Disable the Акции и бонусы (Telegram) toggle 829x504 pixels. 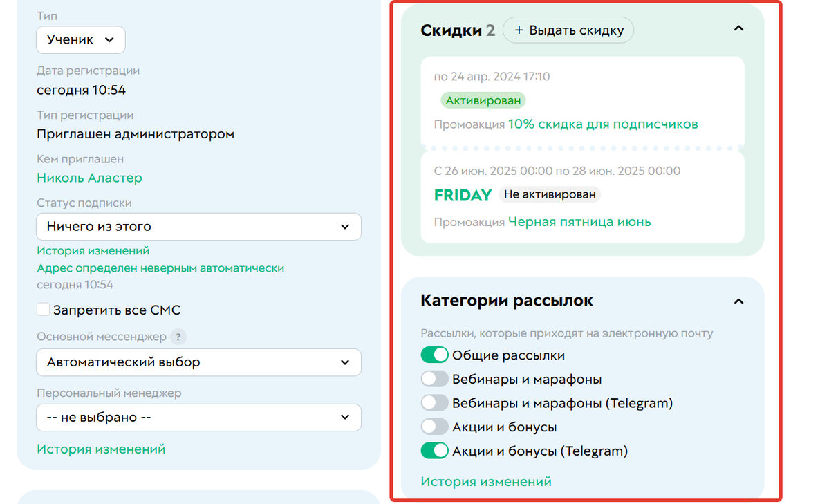(435, 450)
